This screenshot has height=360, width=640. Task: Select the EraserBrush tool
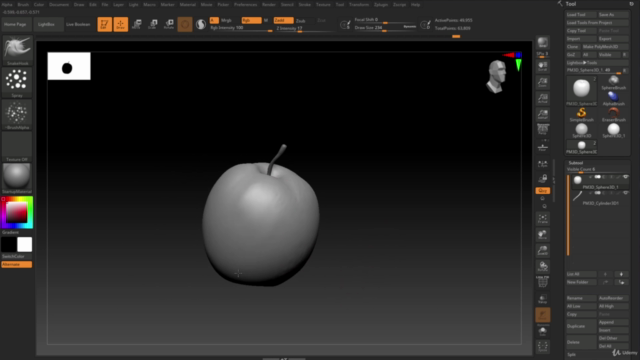pyautogui.click(x=613, y=114)
